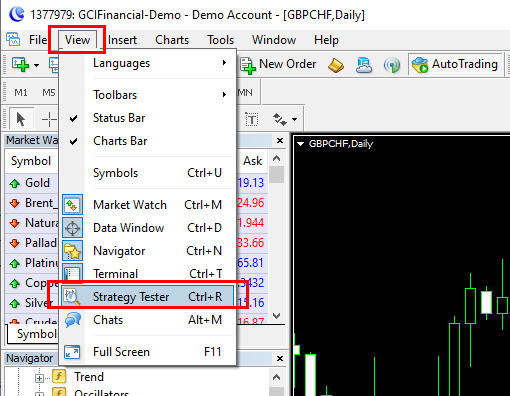Open Symbols from View menu
This screenshot has height=396, width=510.
[x=148, y=173]
